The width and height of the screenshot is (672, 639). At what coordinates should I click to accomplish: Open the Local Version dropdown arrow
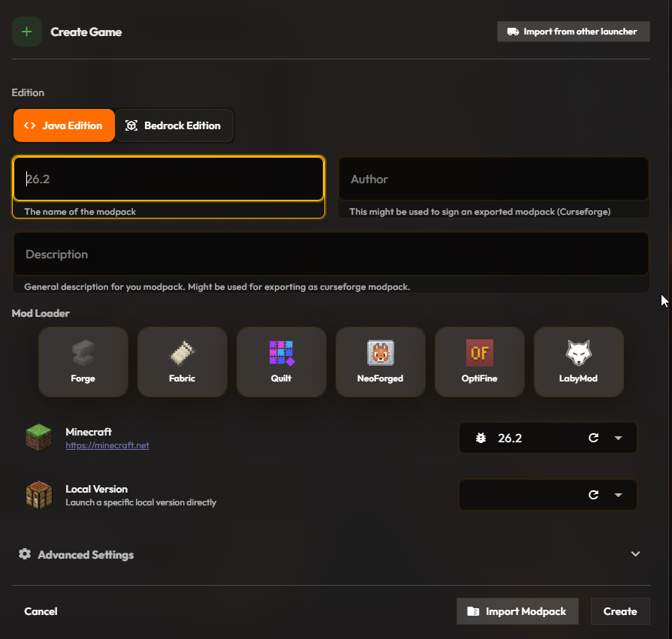[618, 495]
